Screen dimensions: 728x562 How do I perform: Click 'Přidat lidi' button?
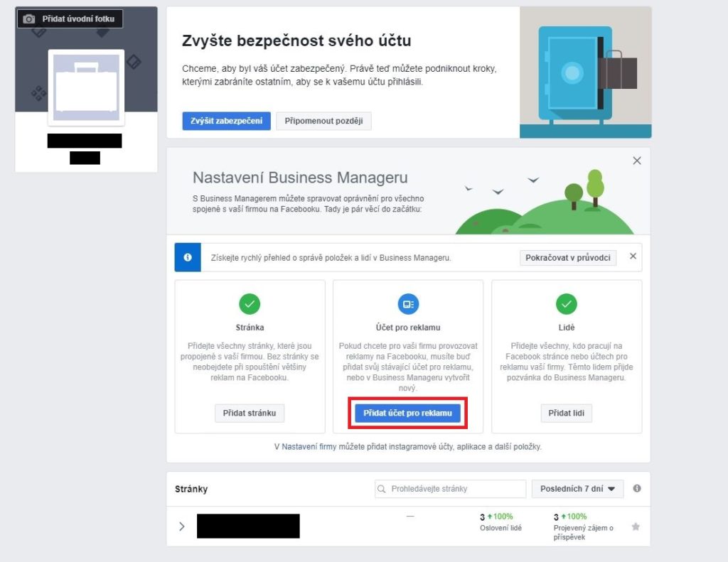tap(567, 413)
